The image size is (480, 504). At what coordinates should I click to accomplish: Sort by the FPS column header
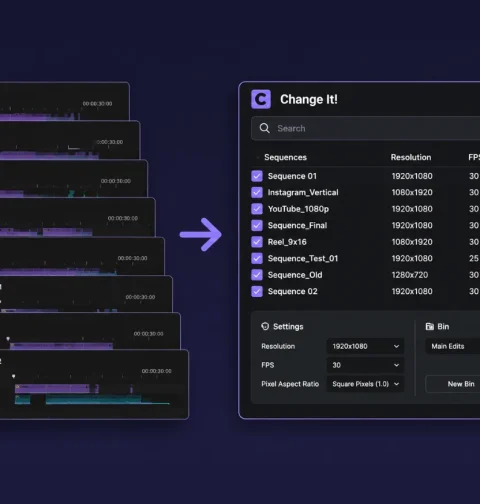474,157
